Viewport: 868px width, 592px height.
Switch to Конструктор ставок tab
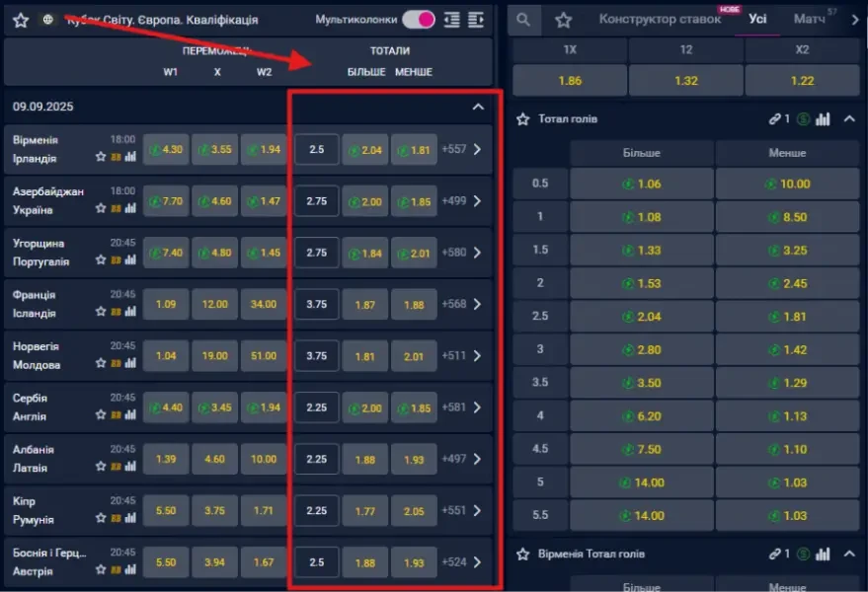[660, 20]
